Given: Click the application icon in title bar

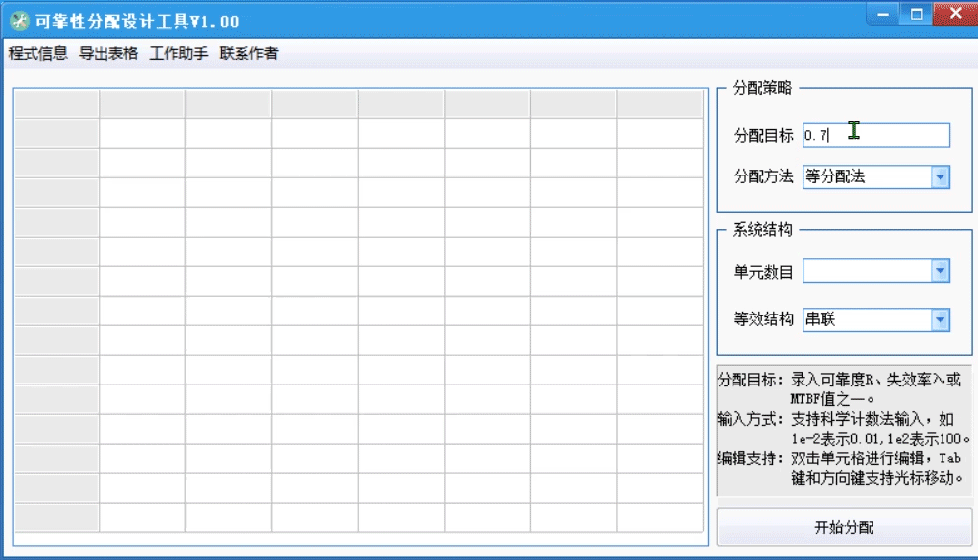Looking at the screenshot, I should pos(19,21).
